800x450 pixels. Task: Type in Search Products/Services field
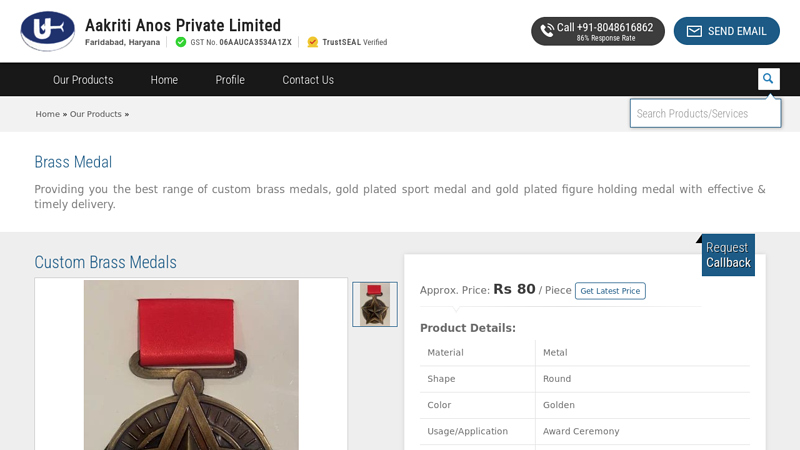pos(705,114)
